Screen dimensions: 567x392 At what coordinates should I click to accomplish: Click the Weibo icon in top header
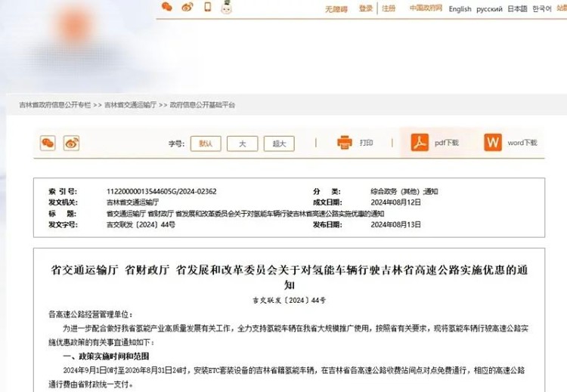187,8
